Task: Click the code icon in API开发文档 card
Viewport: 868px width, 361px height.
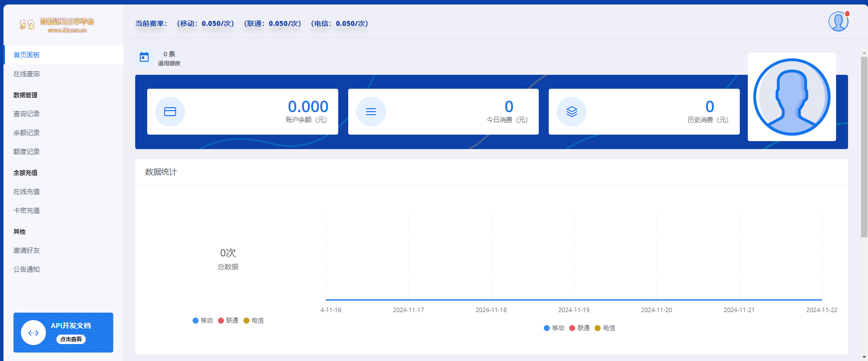Action: click(33, 333)
